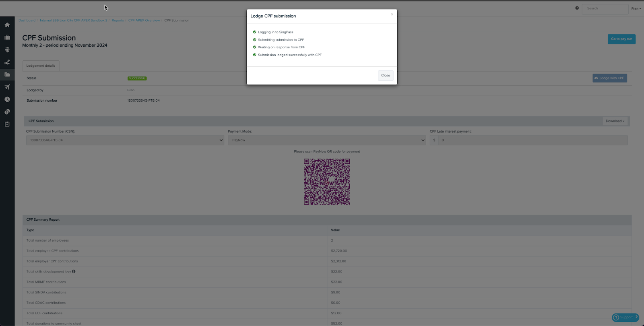The height and width of the screenshot is (326, 644).
Task: Dismiss the dialog with the X icon
Action: tap(392, 14)
